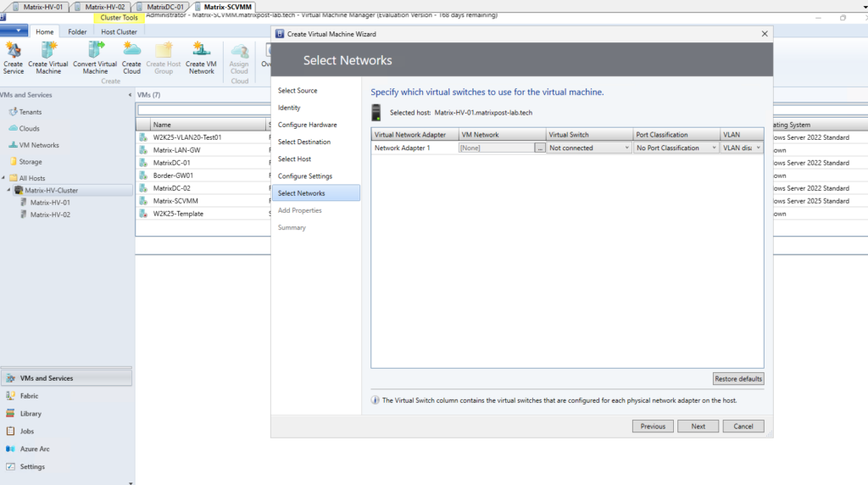Open the Port Classification dropdown
Image resolution: width=868 pixels, height=485 pixels.
676,148
